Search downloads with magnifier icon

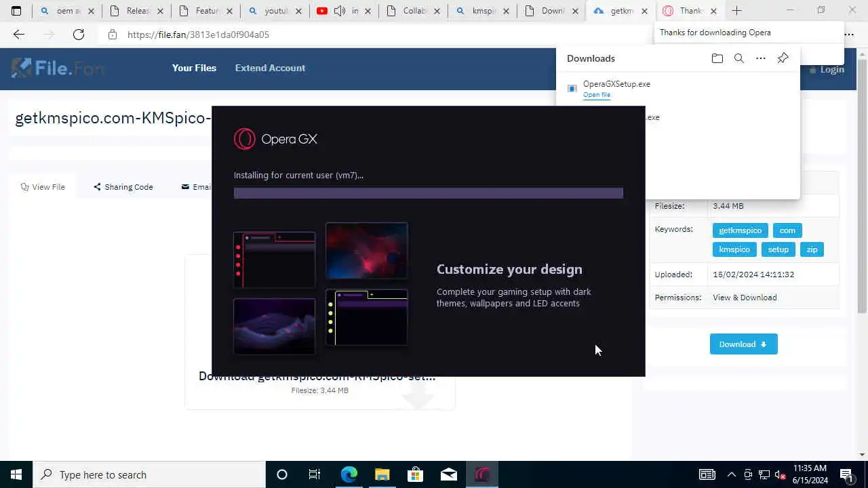click(739, 58)
